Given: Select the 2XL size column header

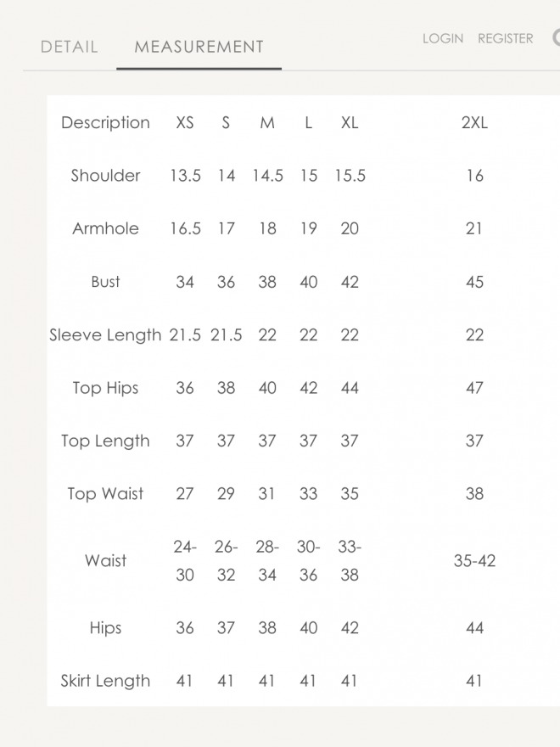Looking at the screenshot, I should point(474,122).
